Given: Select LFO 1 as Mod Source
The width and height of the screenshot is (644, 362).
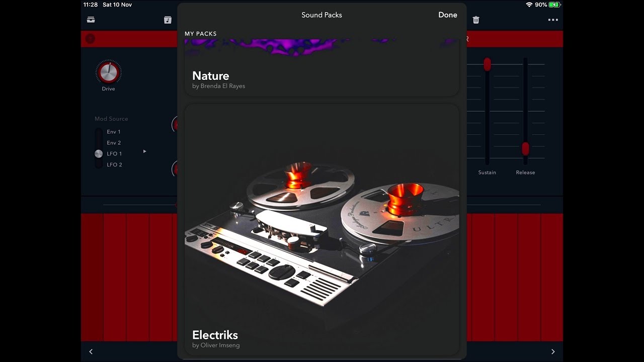Looking at the screenshot, I should 114,154.
